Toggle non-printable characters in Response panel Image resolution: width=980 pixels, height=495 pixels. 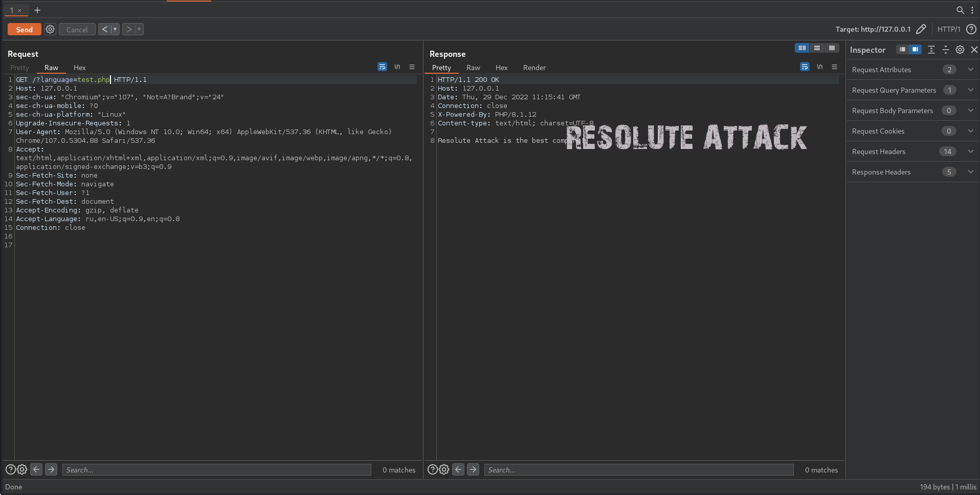pos(819,67)
